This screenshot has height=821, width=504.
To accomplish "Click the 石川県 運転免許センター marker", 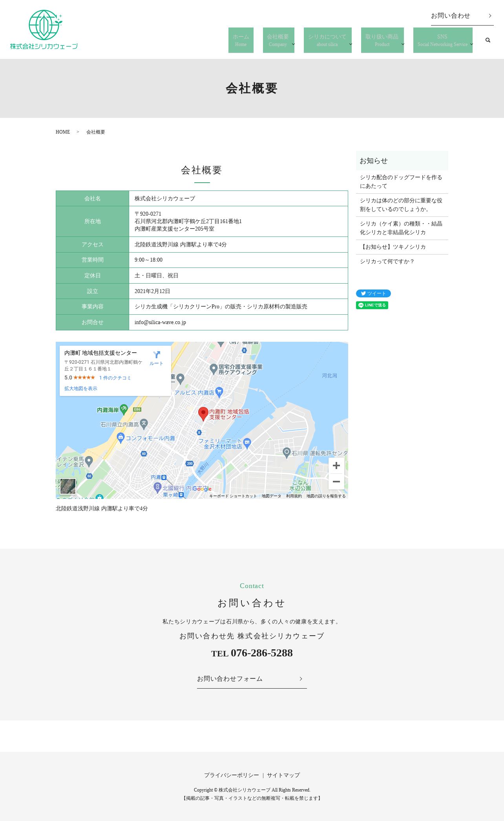I will [287, 453].
